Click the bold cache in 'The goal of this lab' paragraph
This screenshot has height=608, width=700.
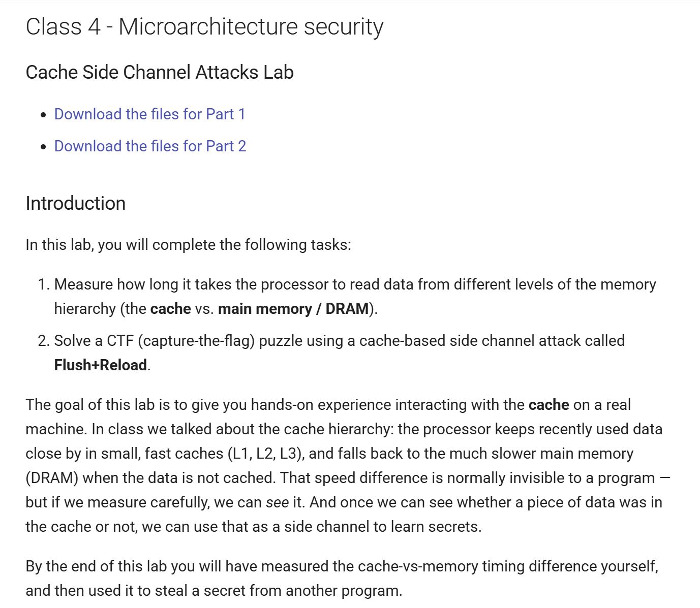point(549,405)
